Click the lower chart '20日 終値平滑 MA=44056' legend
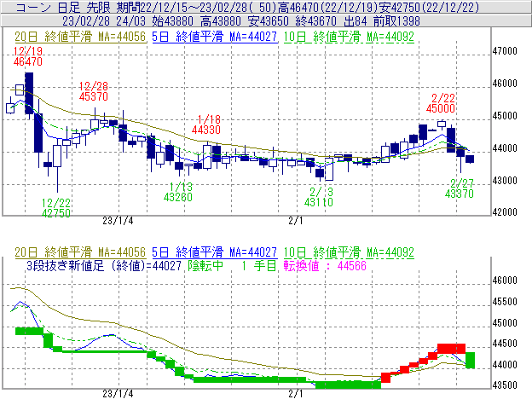This screenshot has width=532, height=405. click(80, 252)
